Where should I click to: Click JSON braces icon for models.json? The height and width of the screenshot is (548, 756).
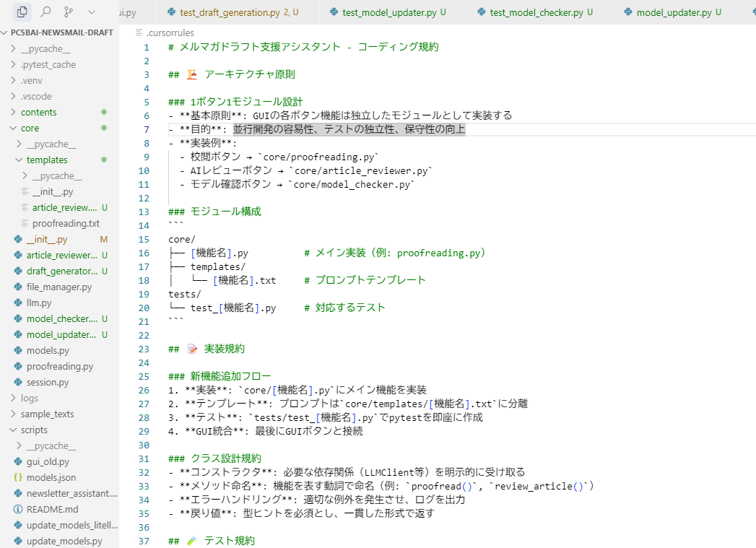(x=18, y=478)
